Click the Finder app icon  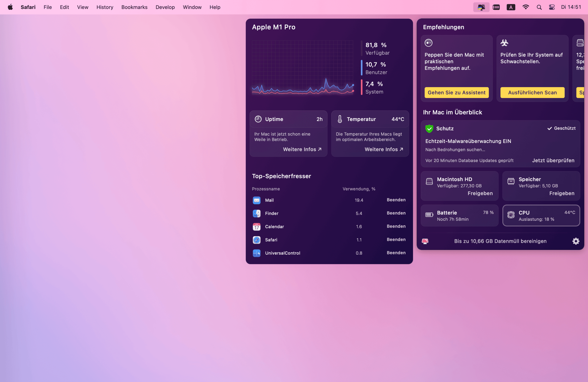point(257,213)
